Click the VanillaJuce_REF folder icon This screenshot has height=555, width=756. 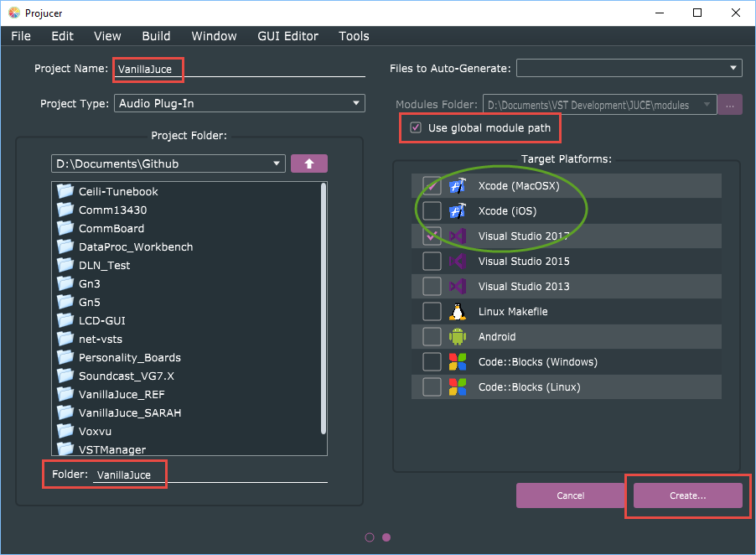(66, 394)
